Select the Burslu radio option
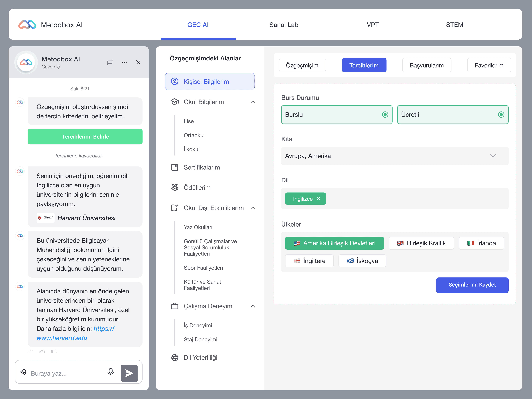The height and width of the screenshot is (399, 532). 385,115
